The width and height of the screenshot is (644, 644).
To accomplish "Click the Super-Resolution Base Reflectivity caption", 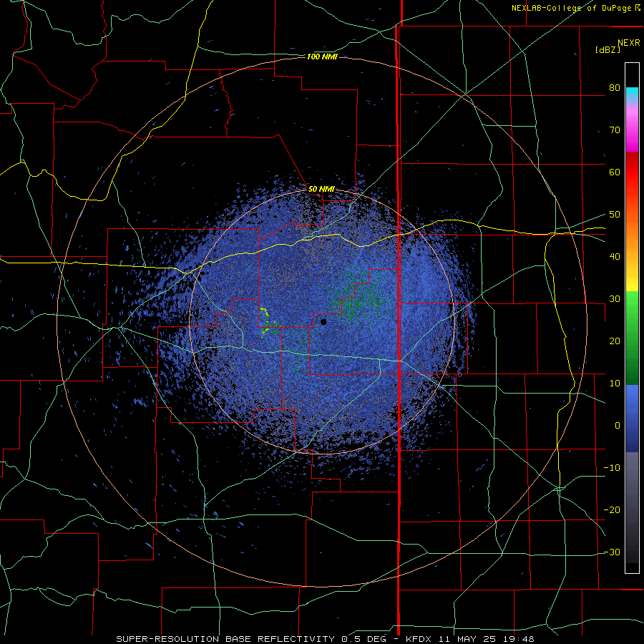I will pyautogui.click(x=225, y=639).
